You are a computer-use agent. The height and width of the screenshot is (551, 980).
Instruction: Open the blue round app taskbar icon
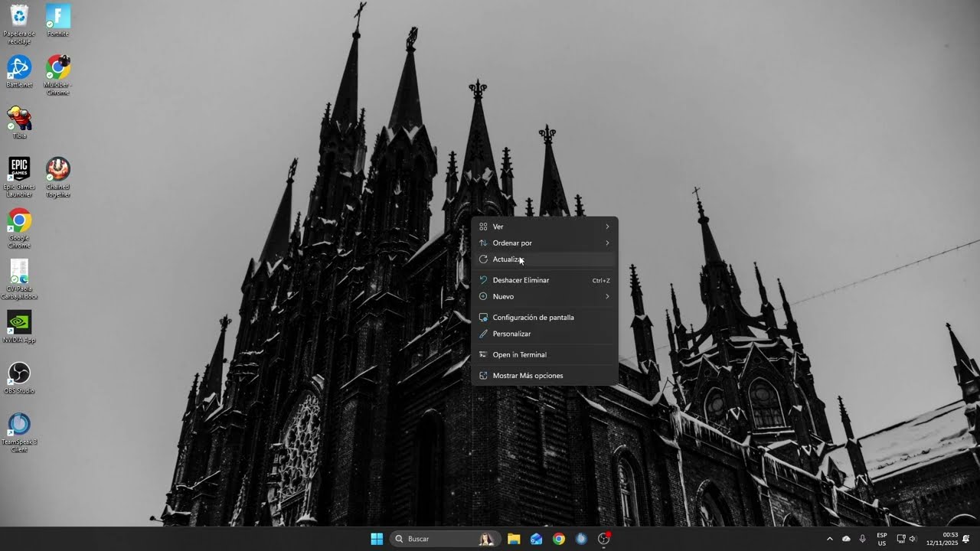[x=581, y=539]
